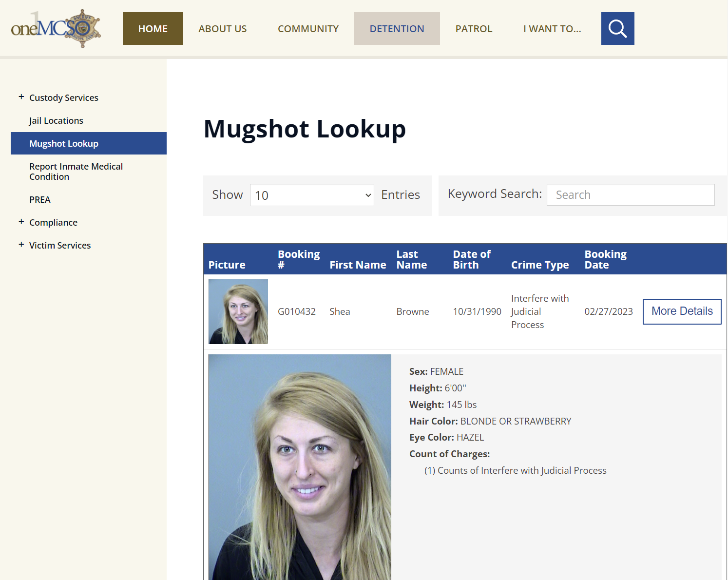Click booking number G010432
This screenshot has height=580, width=728.
pos(297,311)
